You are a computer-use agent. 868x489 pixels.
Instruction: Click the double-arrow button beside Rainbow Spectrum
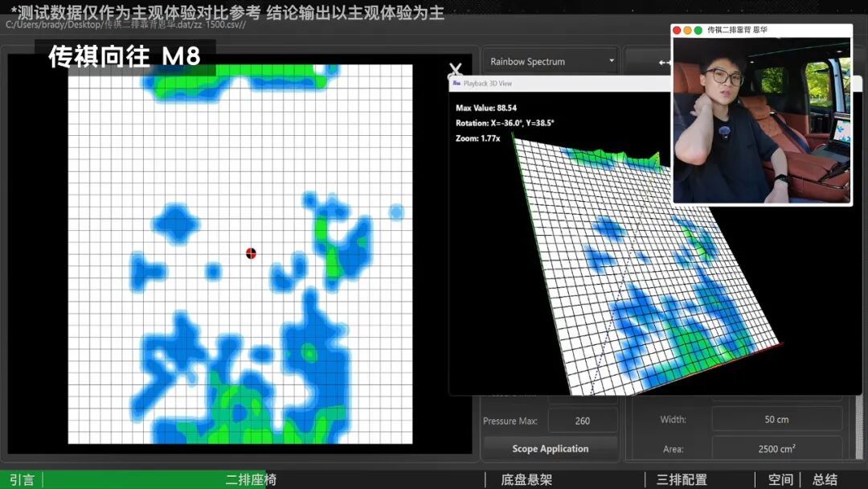(x=648, y=61)
